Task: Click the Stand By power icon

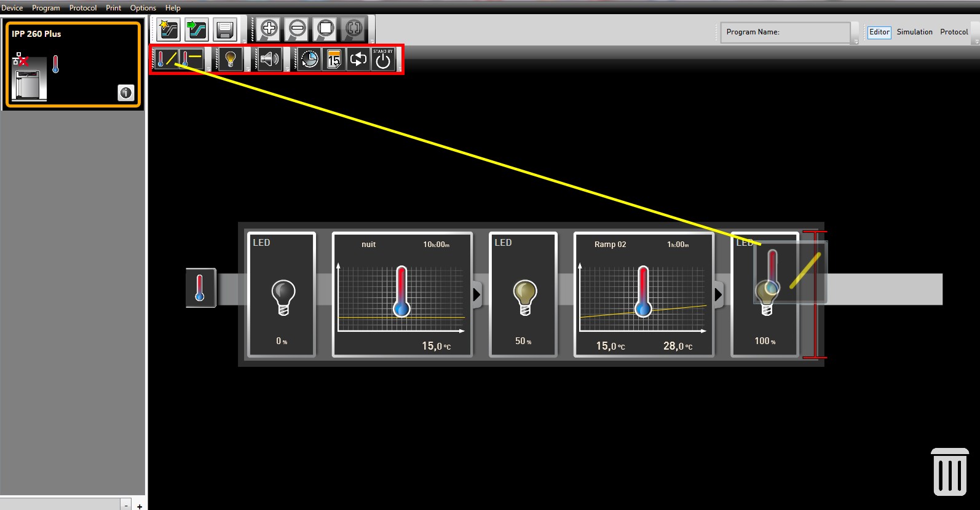Action: click(x=383, y=60)
